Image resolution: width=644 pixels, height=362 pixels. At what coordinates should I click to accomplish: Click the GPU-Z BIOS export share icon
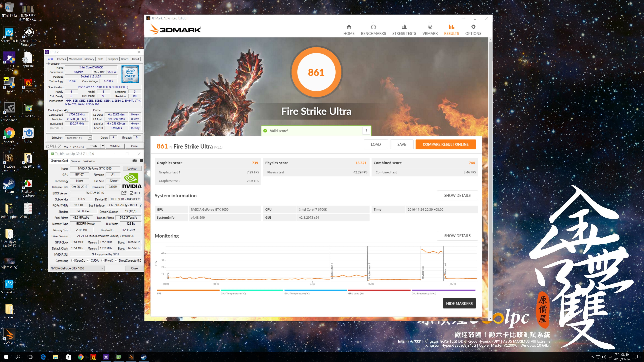click(124, 193)
